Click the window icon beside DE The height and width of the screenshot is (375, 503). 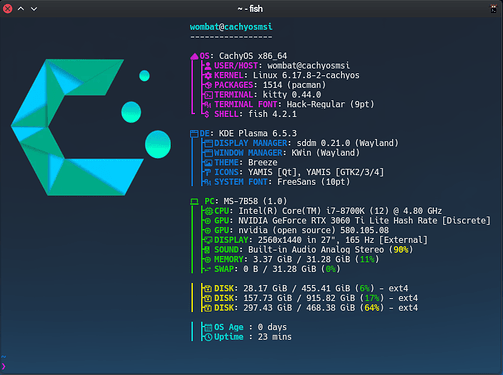[x=194, y=134]
